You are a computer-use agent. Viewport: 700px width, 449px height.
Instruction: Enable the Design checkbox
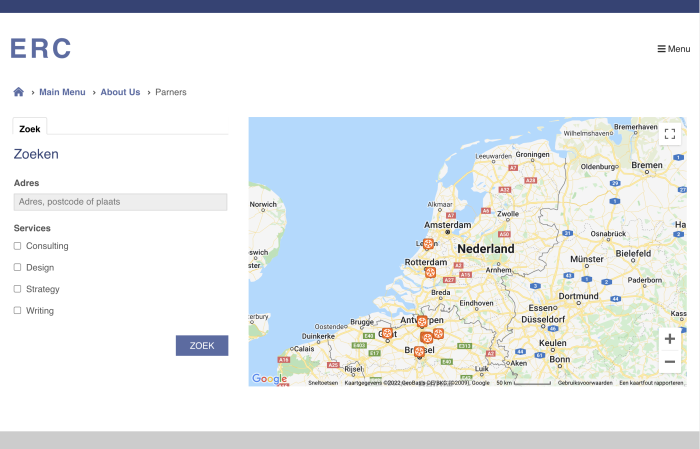pyautogui.click(x=17, y=267)
